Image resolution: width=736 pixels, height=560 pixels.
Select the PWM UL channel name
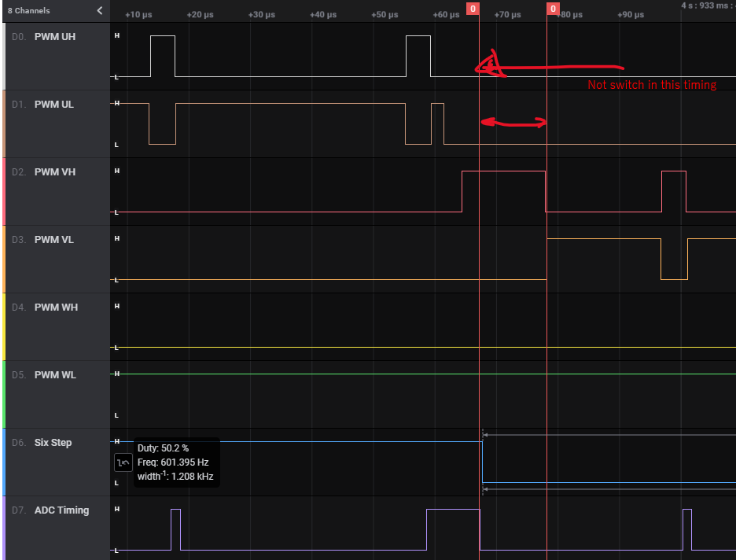(54, 104)
